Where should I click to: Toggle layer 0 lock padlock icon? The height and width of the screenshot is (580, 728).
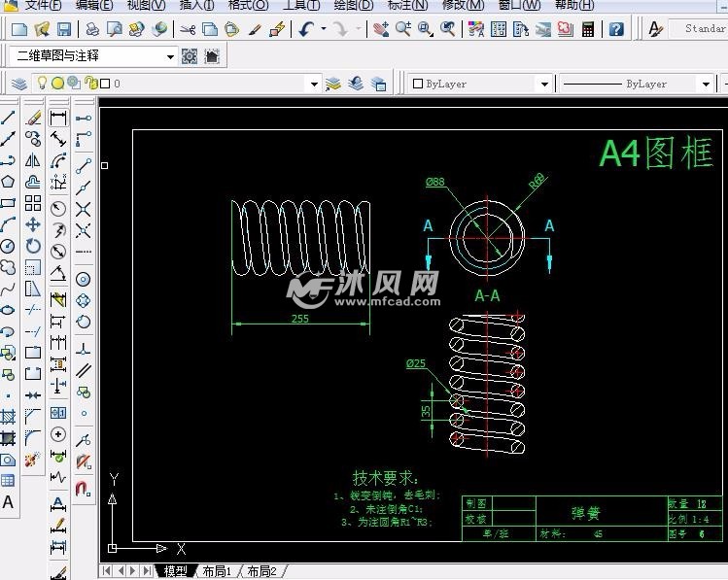click(90, 84)
